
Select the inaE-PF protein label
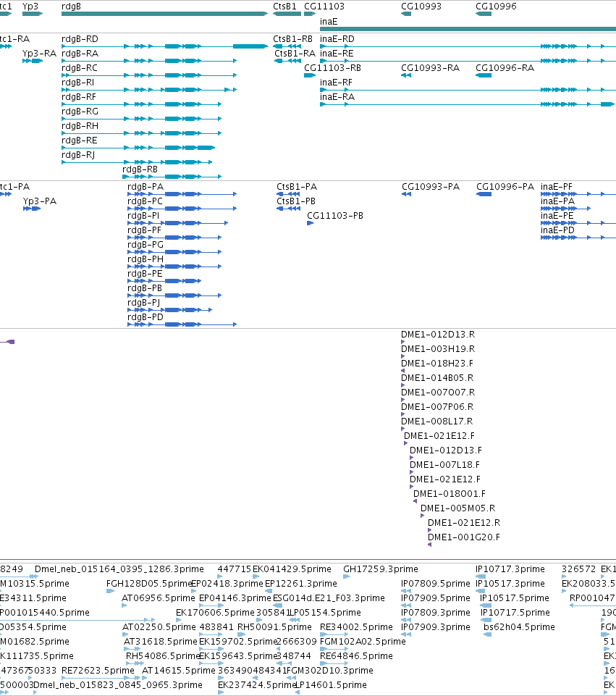point(557,187)
